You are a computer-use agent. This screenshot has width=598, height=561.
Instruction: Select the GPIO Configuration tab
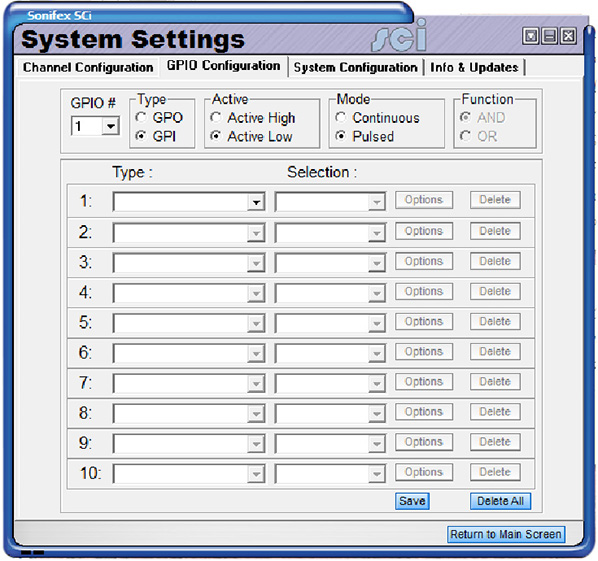pyautogui.click(x=223, y=66)
